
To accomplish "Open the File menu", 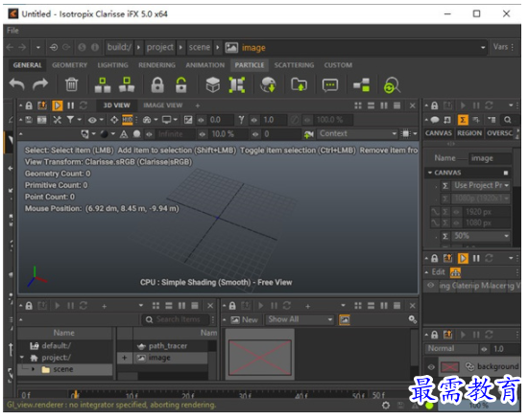I will coord(12,31).
